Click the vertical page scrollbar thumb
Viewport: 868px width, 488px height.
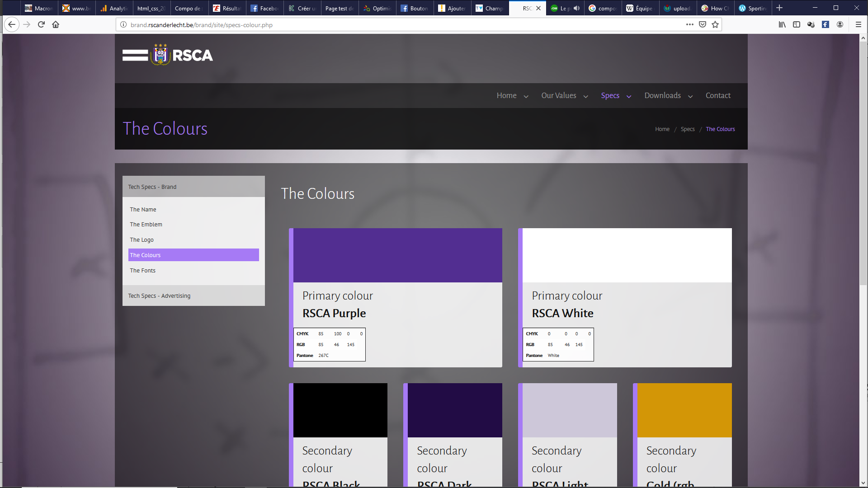coord(863,163)
